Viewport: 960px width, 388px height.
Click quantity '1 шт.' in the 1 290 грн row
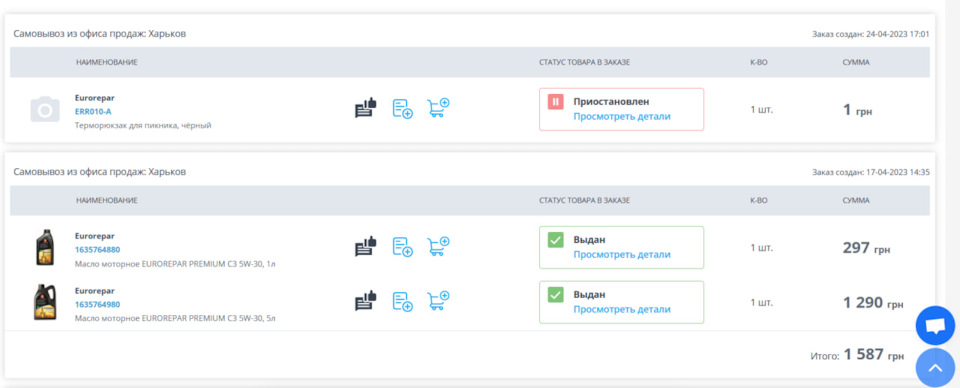tap(762, 302)
